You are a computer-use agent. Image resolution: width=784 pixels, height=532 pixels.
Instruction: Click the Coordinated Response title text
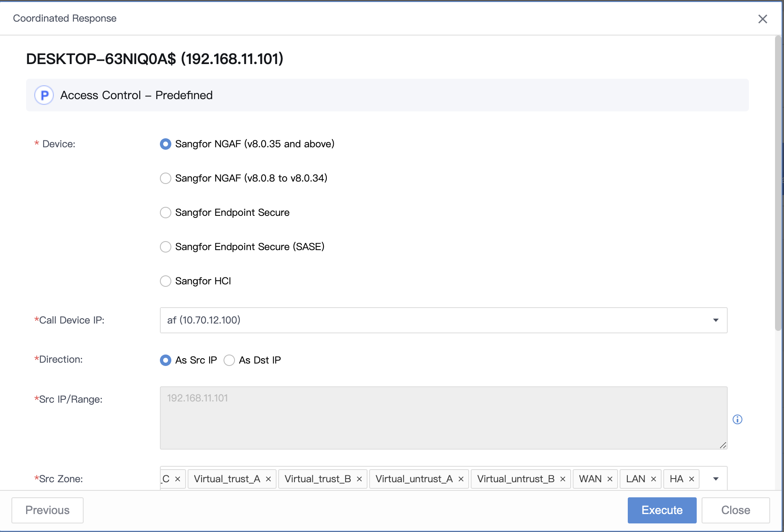[x=65, y=18]
